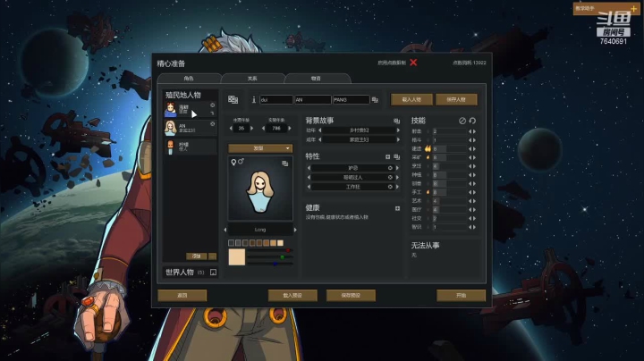
Task: Remove the 工作狂 trait via its circle icon
Action: [x=390, y=187]
